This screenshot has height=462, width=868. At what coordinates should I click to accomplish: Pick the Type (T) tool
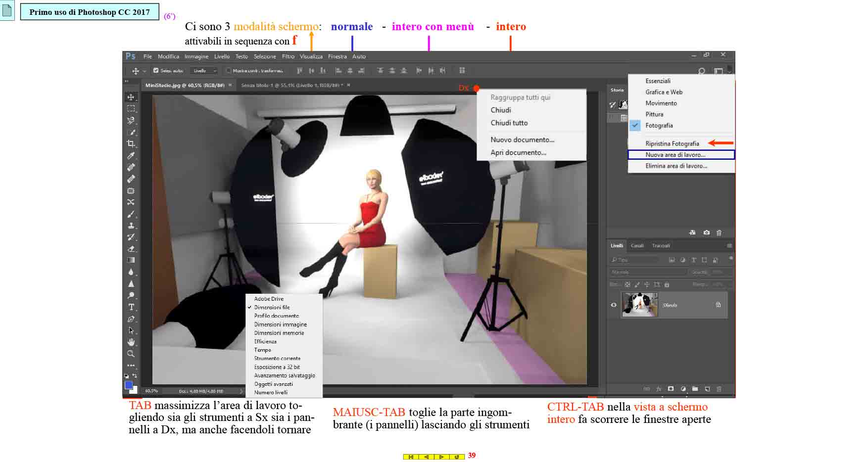point(131,307)
